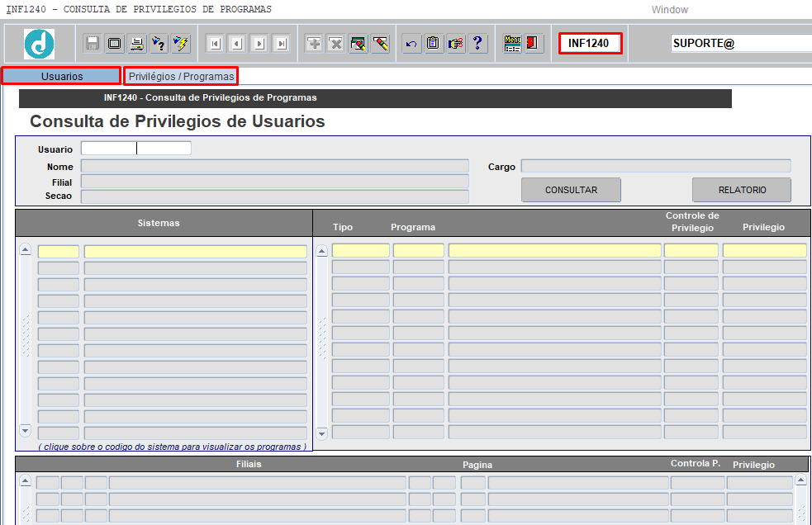Click Sistemas list scroll down arrow

(25, 430)
